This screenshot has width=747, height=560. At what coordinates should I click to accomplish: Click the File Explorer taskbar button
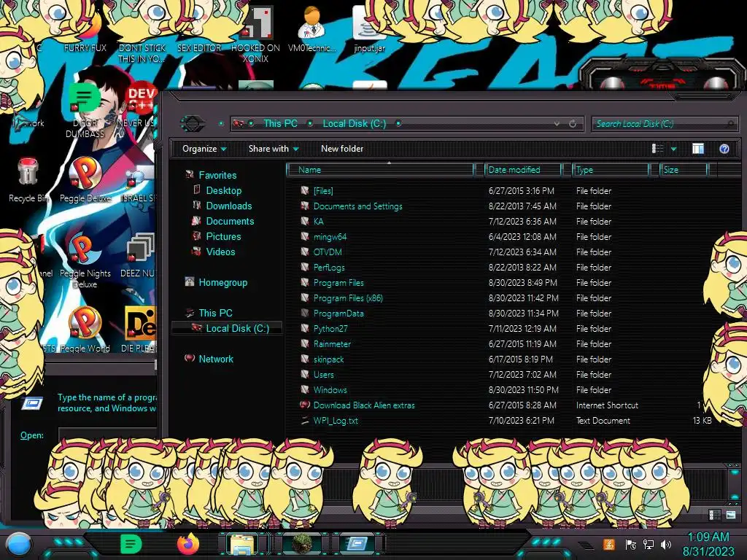click(x=241, y=544)
